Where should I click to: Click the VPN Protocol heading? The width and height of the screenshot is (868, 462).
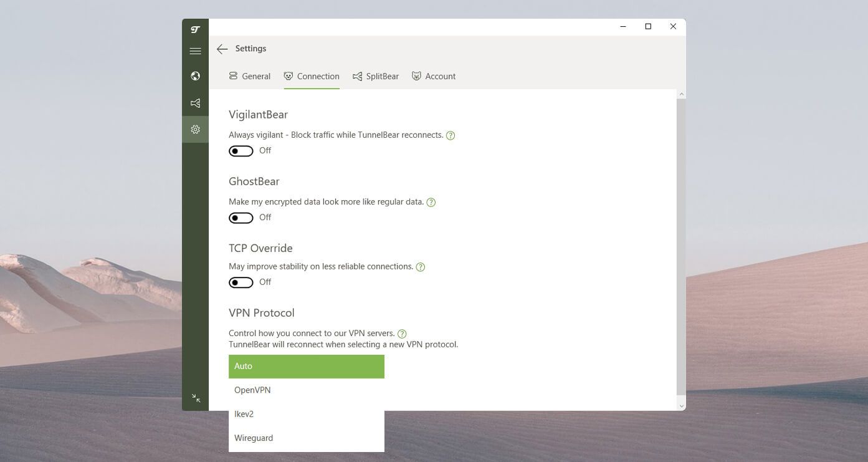point(262,313)
